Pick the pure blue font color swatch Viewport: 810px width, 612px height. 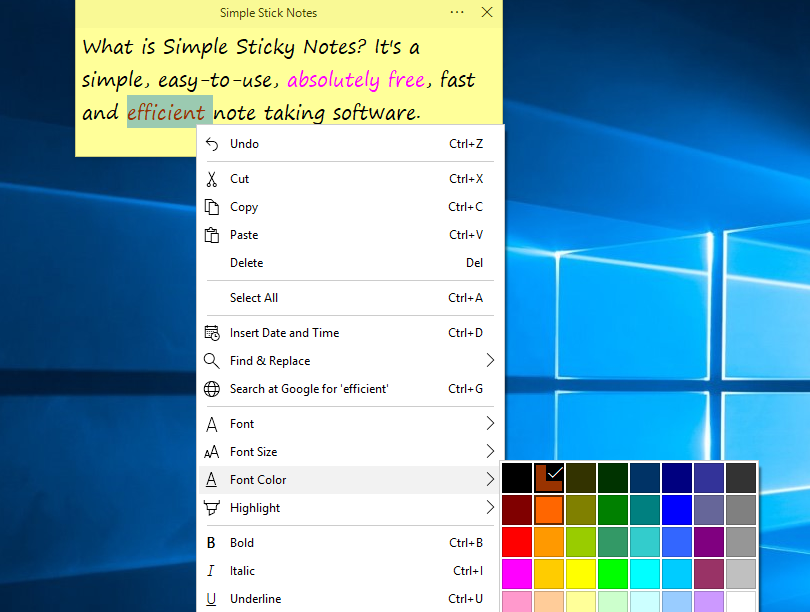coord(677,510)
